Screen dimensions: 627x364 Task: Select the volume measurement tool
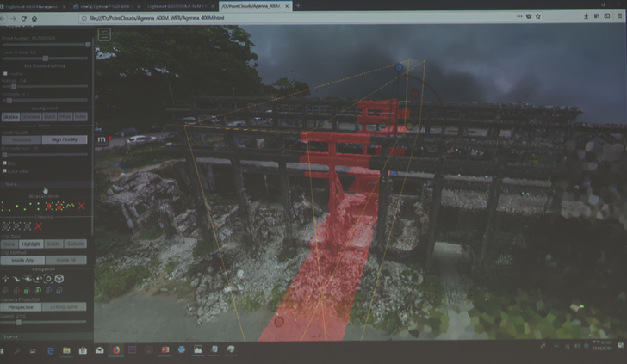tap(59, 207)
